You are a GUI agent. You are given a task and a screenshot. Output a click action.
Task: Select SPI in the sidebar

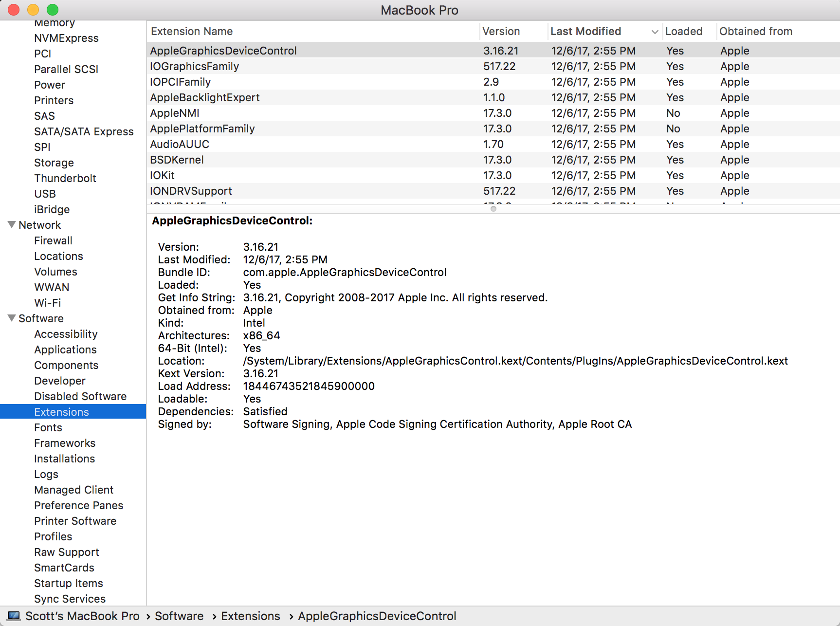point(42,147)
